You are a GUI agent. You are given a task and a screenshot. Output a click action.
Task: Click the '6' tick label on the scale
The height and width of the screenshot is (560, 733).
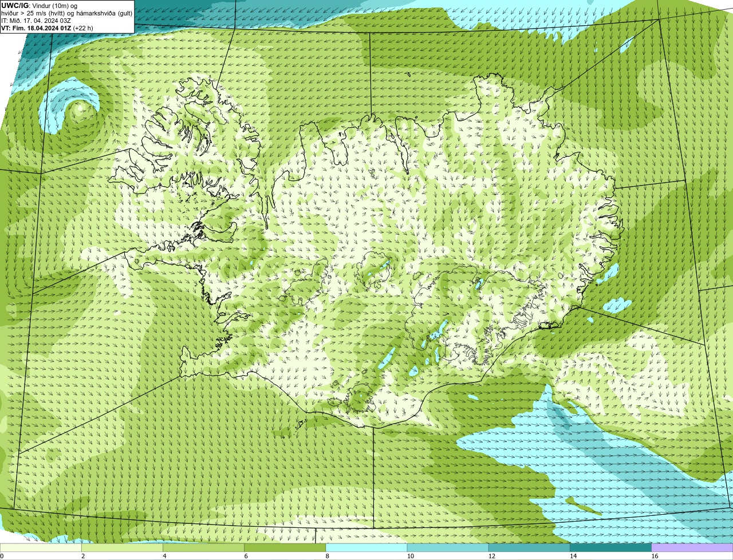[246, 556]
